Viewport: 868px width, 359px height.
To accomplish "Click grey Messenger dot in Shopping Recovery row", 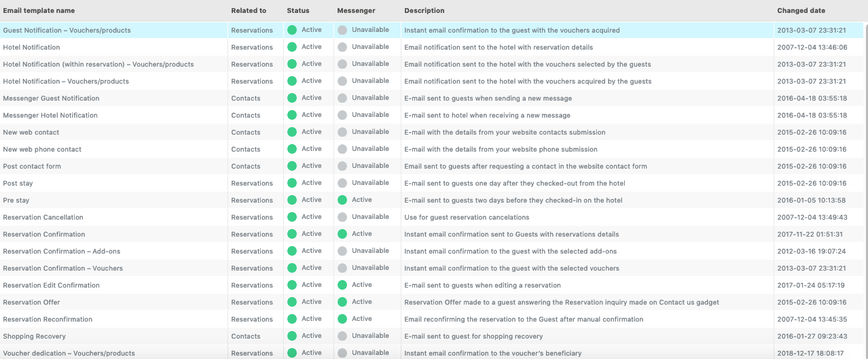I will click(x=342, y=336).
